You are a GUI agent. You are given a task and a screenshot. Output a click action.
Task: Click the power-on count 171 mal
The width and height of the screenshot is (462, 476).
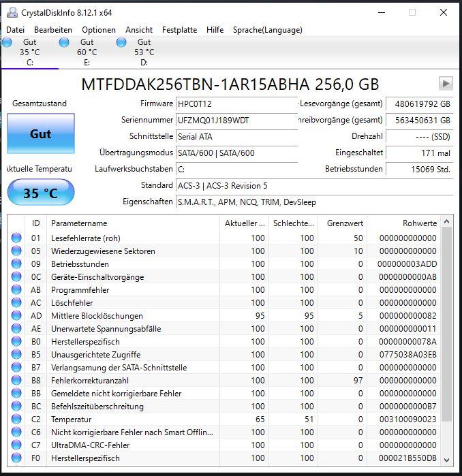(x=420, y=153)
